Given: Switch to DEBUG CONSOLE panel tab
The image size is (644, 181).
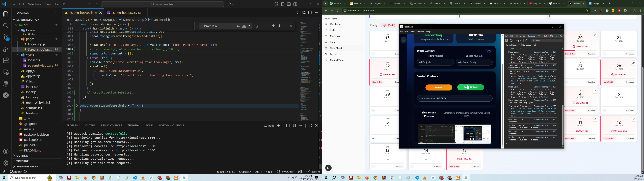Looking at the screenshot, I should [112, 126].
